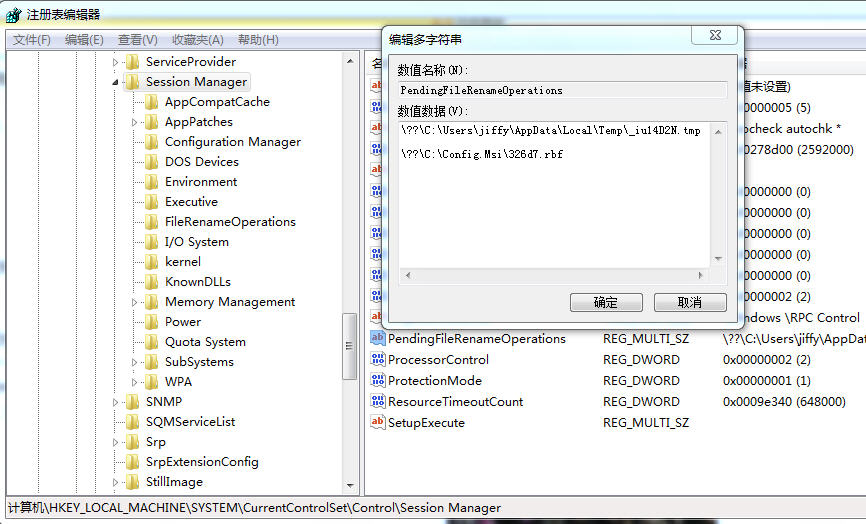
Task: Expand the WPA tree node
Action: (134, 382)
